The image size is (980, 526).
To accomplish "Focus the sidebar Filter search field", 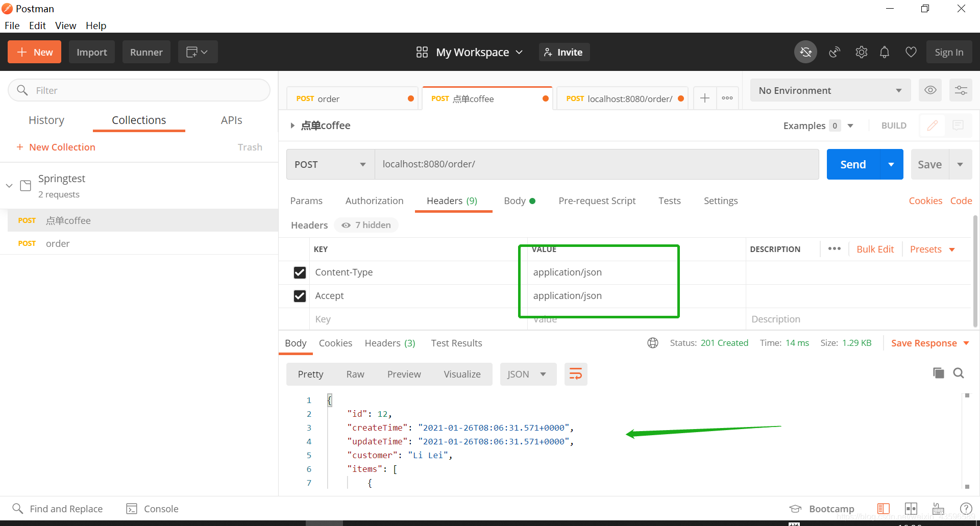I will click(x=139, y=90).
